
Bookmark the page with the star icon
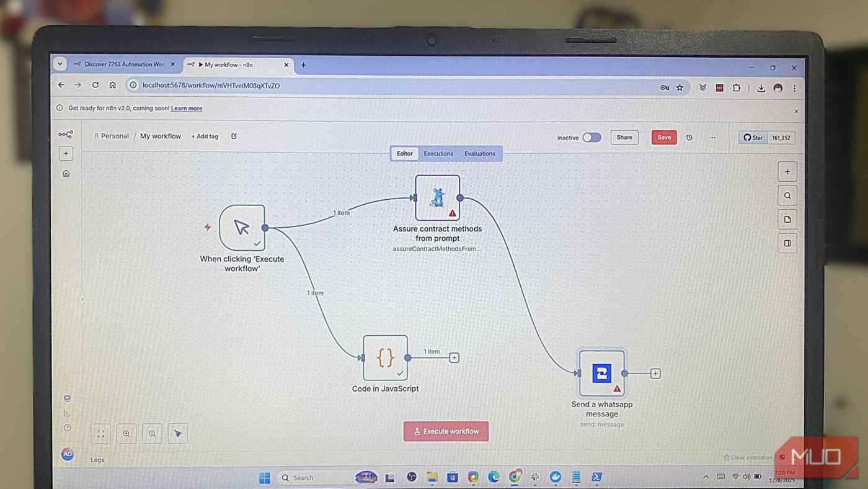coord(680,87)
